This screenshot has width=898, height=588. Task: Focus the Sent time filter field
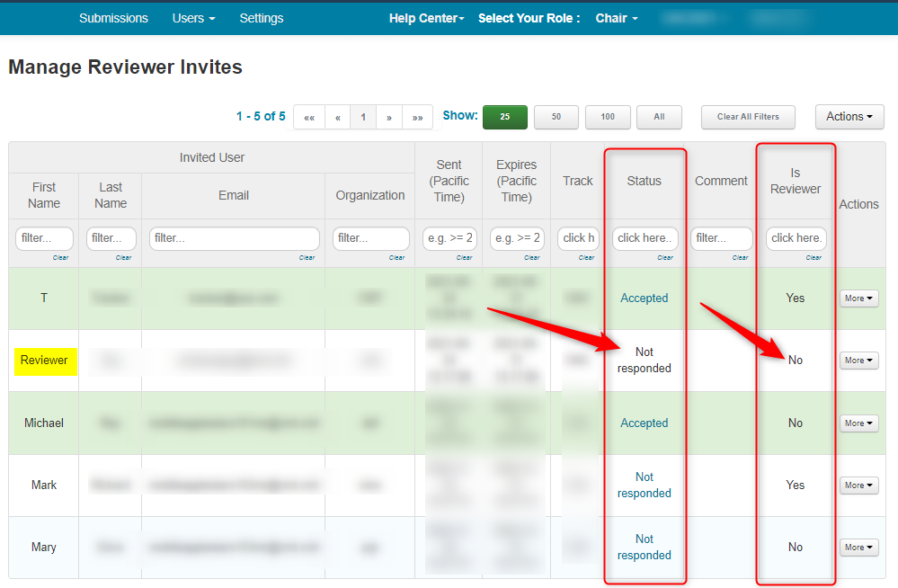[x=449, y=238]
